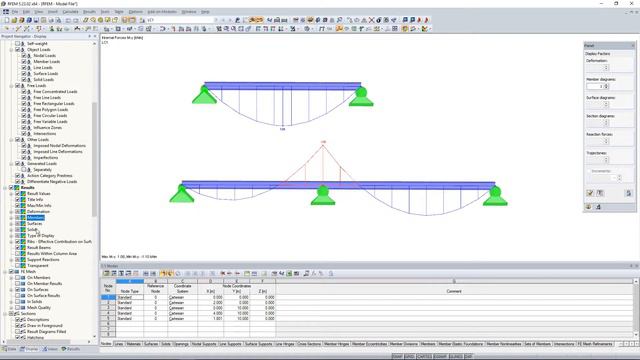Switch to the Nodal Supports table tab
640x360 pixels.
tap(204, 344)
